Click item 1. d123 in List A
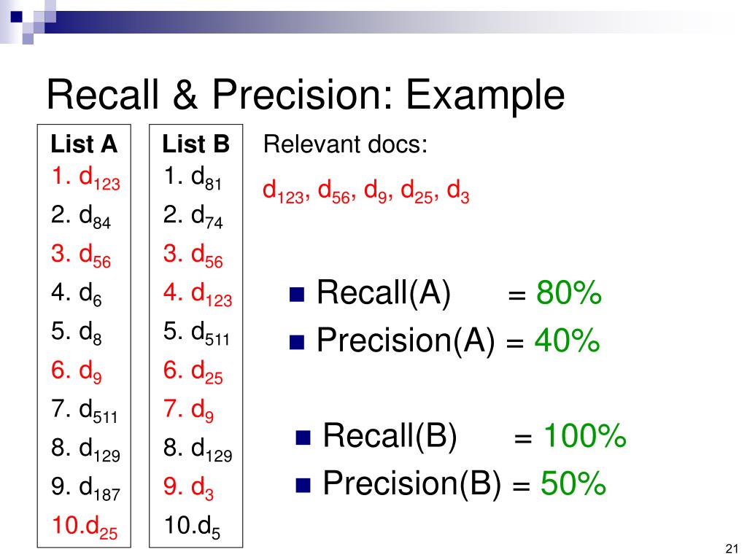Screen dimensions: 747x560 coord(86,178)
